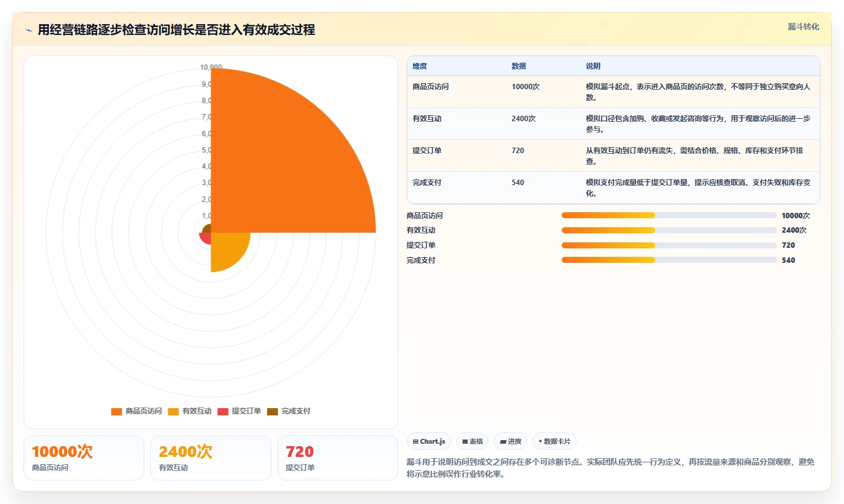Click the 说明 table column header
The image size is (844, 504).
coord(593,66)
